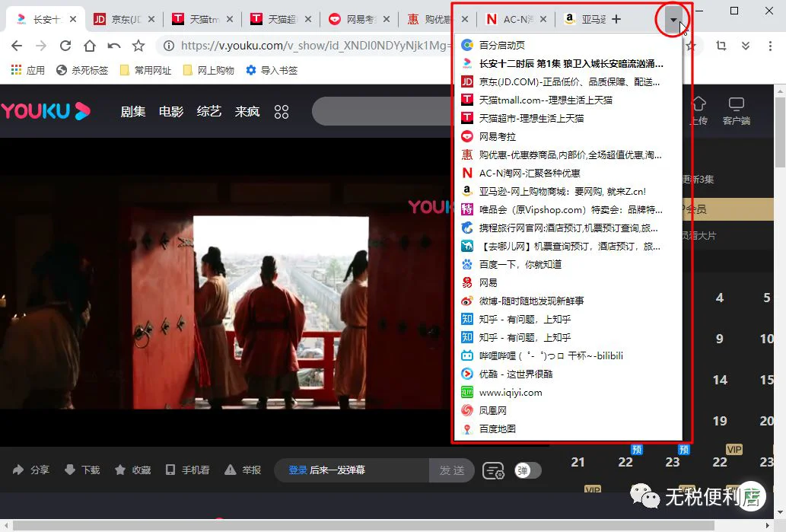The height and width of the screenshot is (532, 786).
Task: Collapse the tab list dropdown arrow
Action: (673, 20)
